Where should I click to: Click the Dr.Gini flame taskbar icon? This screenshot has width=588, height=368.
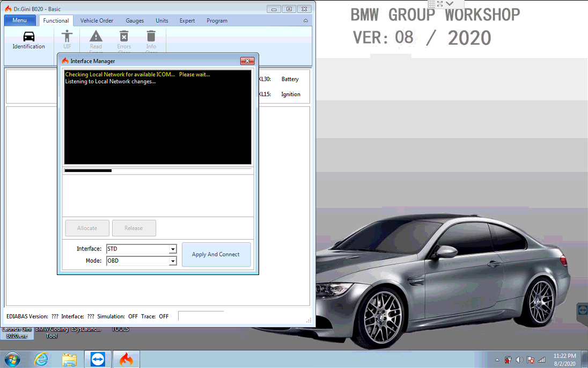[127, 360]
